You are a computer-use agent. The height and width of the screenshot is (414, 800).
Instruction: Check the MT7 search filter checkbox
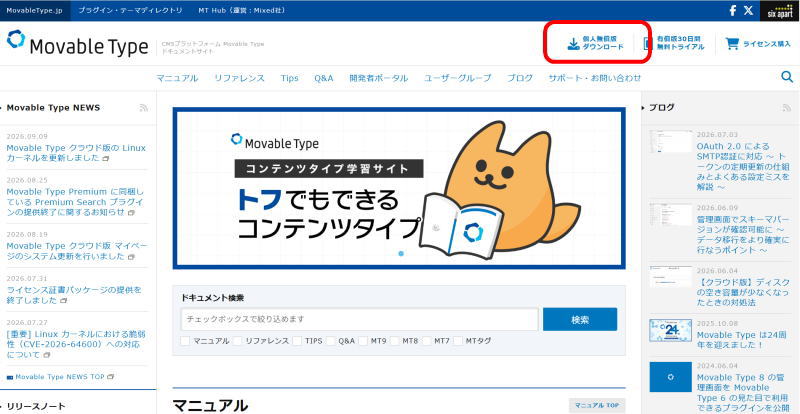point(426,340)
